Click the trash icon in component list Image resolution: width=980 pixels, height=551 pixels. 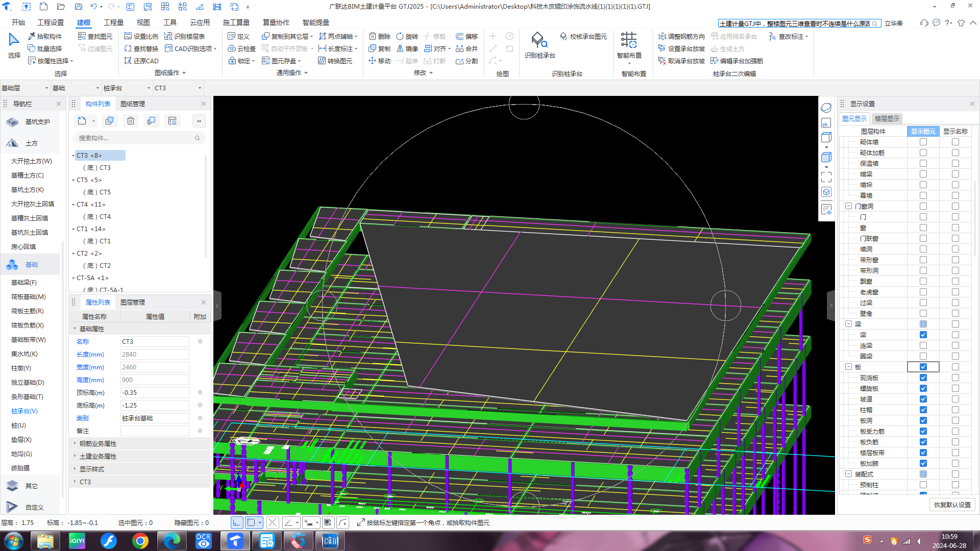coord(131,121)
